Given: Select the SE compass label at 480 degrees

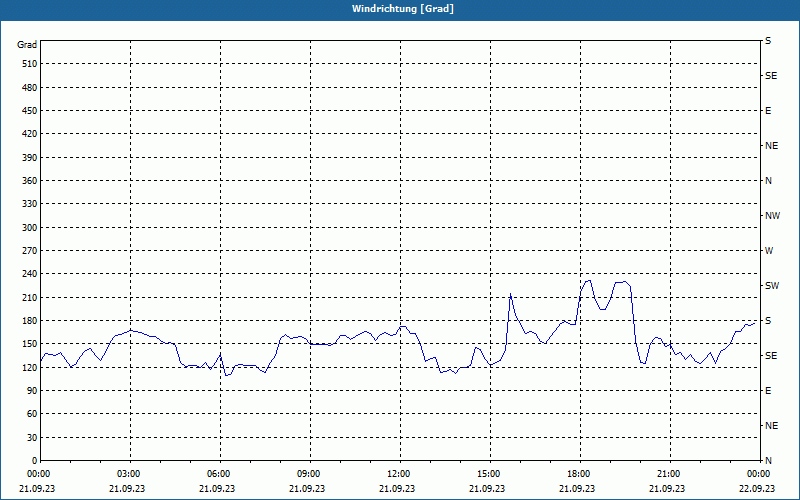Looking at the screenshot, I should 771,76.
